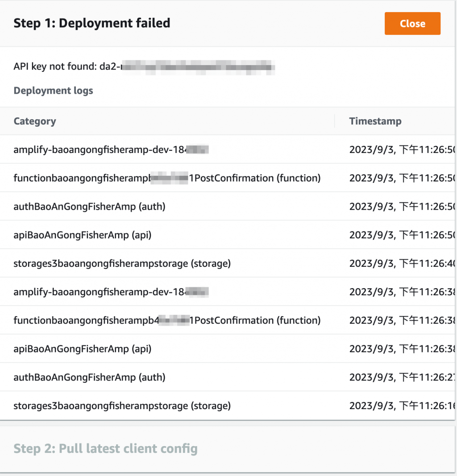
Task: Select the lower apiBaoAnGongFisherAmp (api) row
Action: point(83,349)
